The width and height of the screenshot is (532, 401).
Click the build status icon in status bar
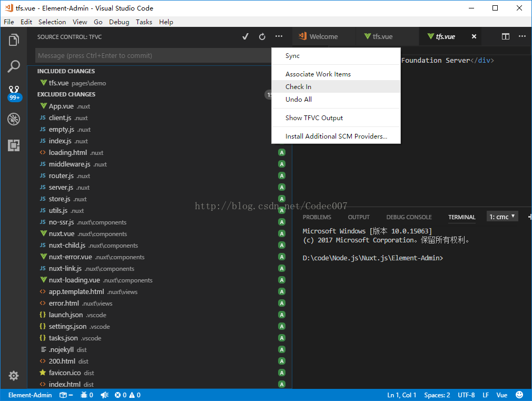click(x=66, y=395)
